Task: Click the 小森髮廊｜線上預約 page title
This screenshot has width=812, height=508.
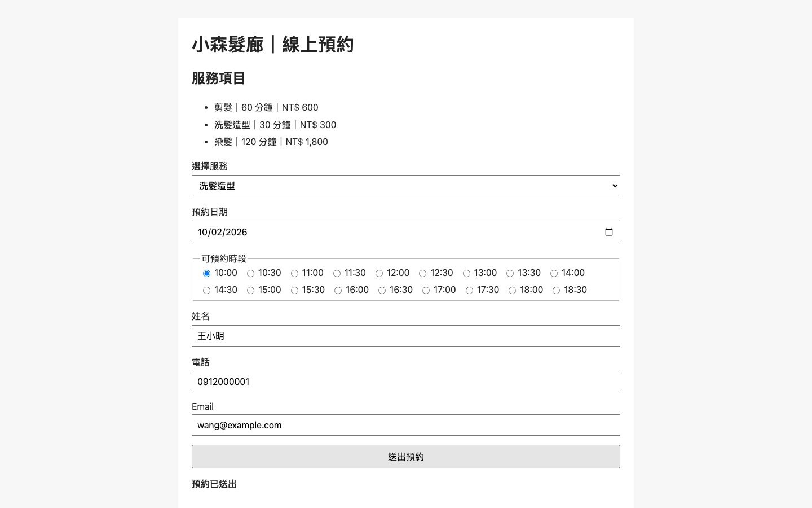Action: 273,45
